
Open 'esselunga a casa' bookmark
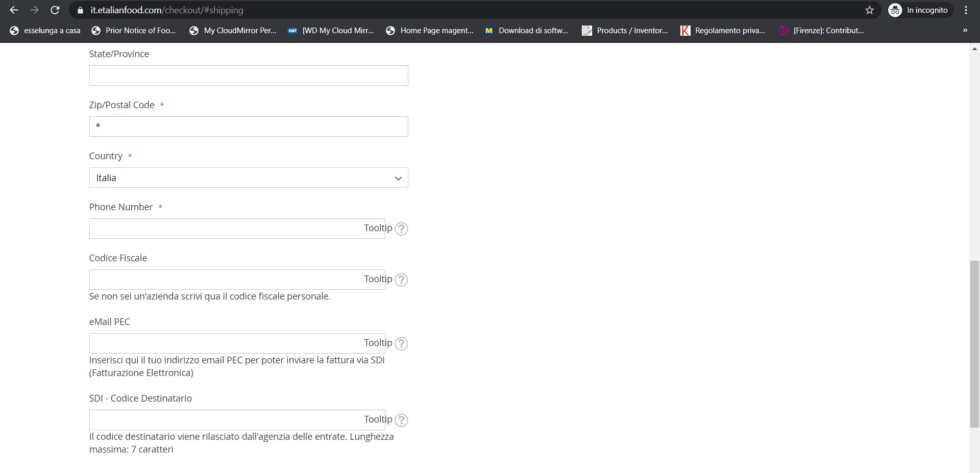(45, 31)
